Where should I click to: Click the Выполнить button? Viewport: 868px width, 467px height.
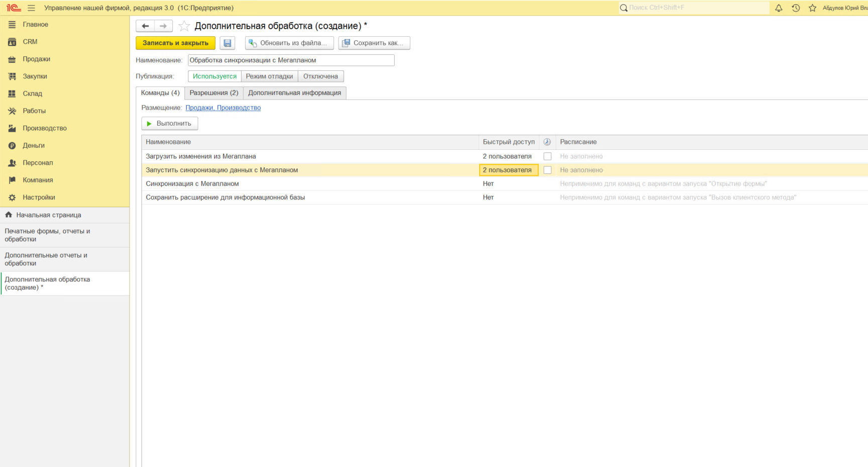tap(170, 124)
